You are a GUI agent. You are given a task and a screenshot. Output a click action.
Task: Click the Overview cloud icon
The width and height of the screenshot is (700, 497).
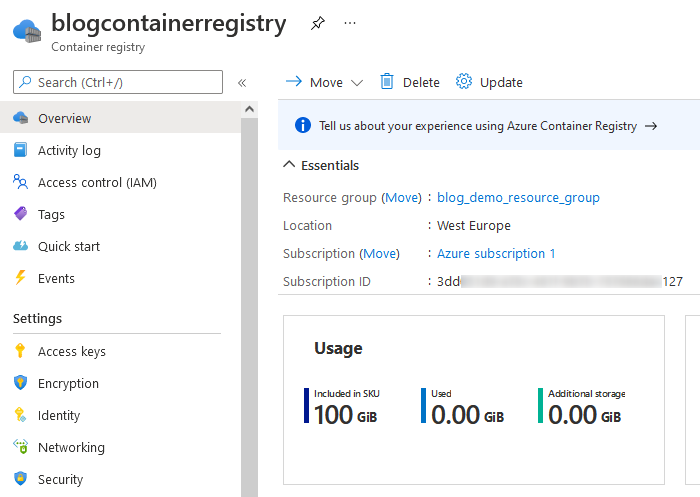point(21,118)
